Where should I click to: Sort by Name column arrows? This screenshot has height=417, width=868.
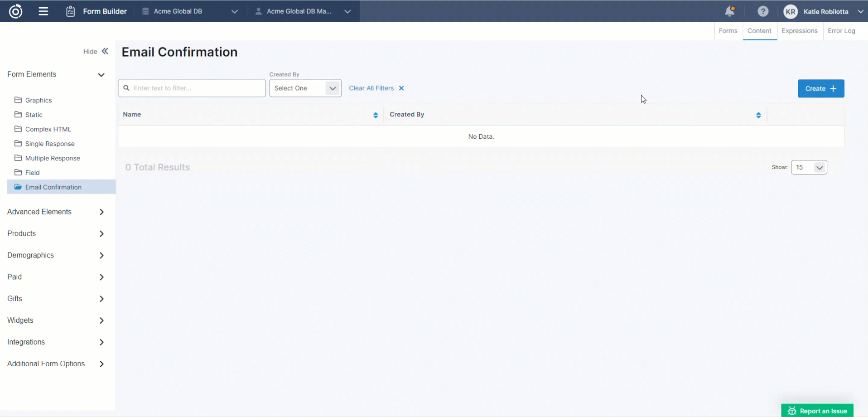coord(375,115)
